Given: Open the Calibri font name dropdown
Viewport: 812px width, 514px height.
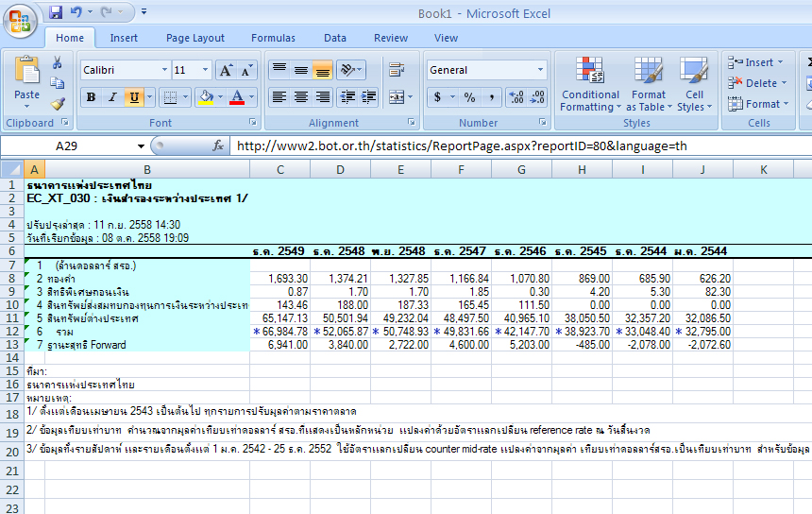Looking at the screenshot, I should click(164, 70).
